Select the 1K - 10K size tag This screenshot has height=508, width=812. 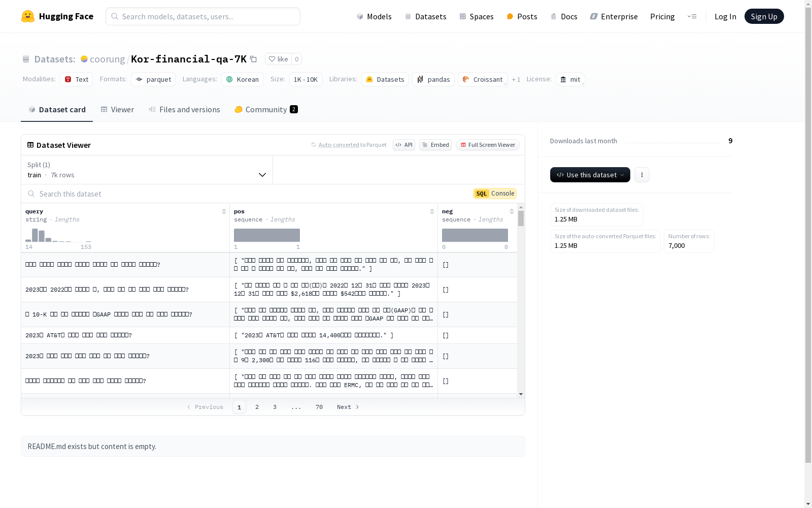coord(306,79)
